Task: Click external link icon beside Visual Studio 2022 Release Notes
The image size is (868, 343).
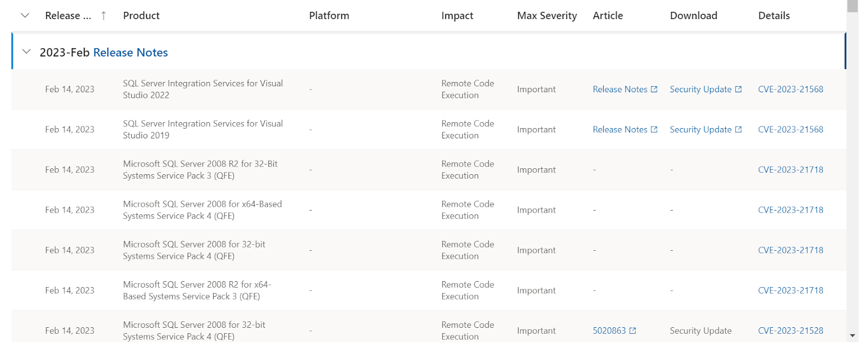Action: [x=654, y=89]
